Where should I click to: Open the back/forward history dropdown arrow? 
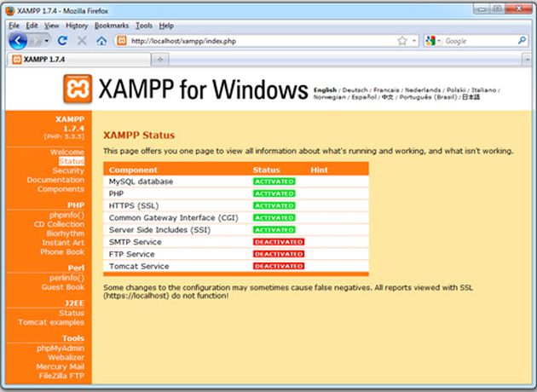pyautogui.click(x=47, y=41)
